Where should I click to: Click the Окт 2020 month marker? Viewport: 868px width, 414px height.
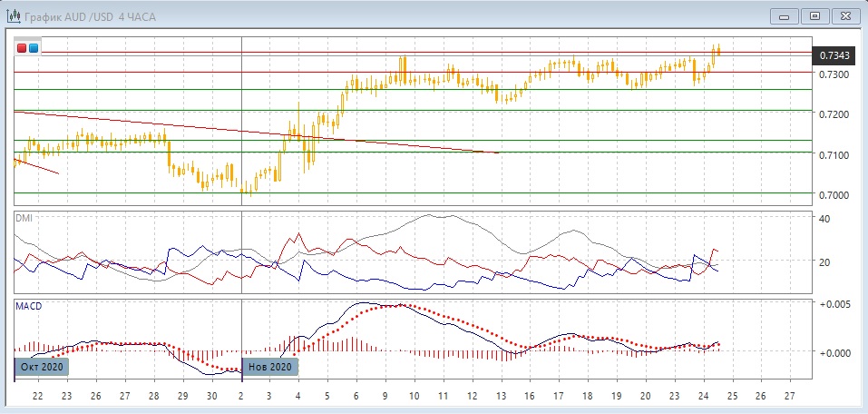pos(41,367)
